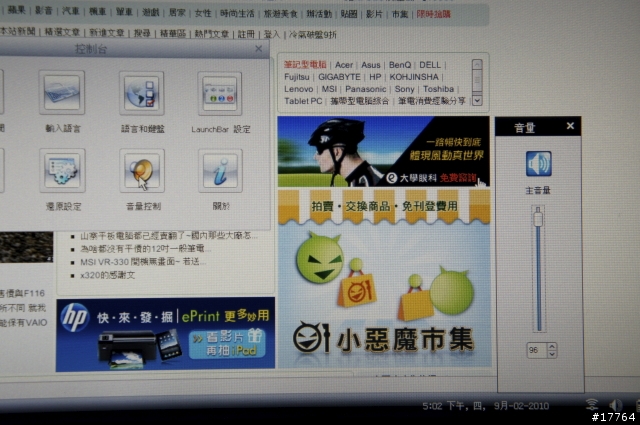This screenshot has width=640, height=425.
Task: Open 精華區 in the sub navigation
Action: click(173, 33)
